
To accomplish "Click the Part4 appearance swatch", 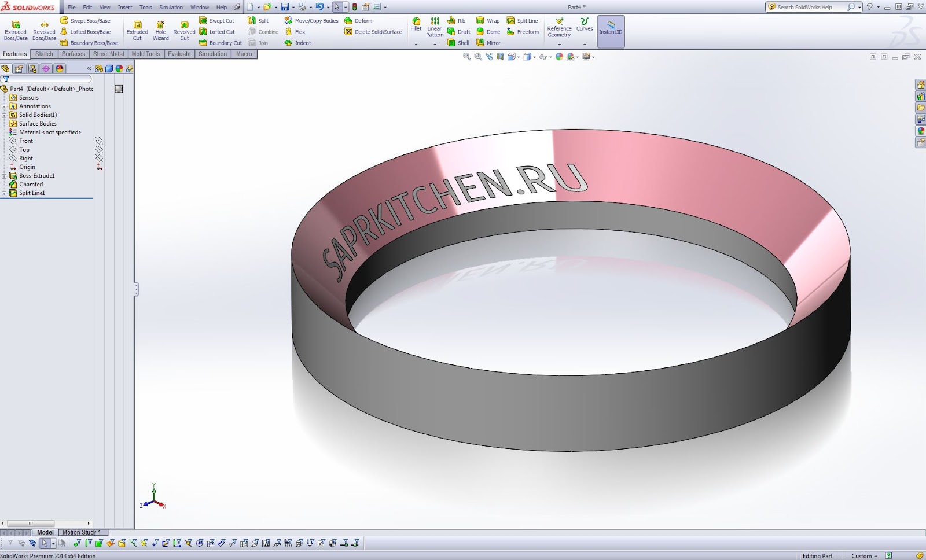I will click(119, 89).
